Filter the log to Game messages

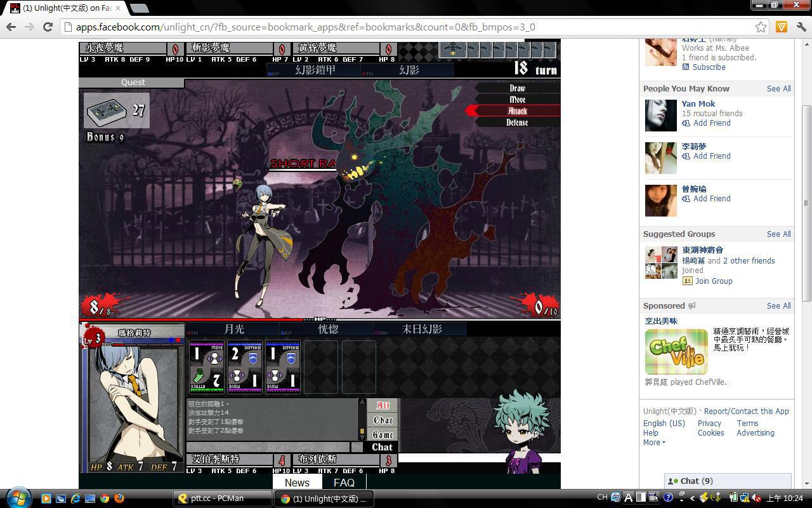click(x=383, y=435)
